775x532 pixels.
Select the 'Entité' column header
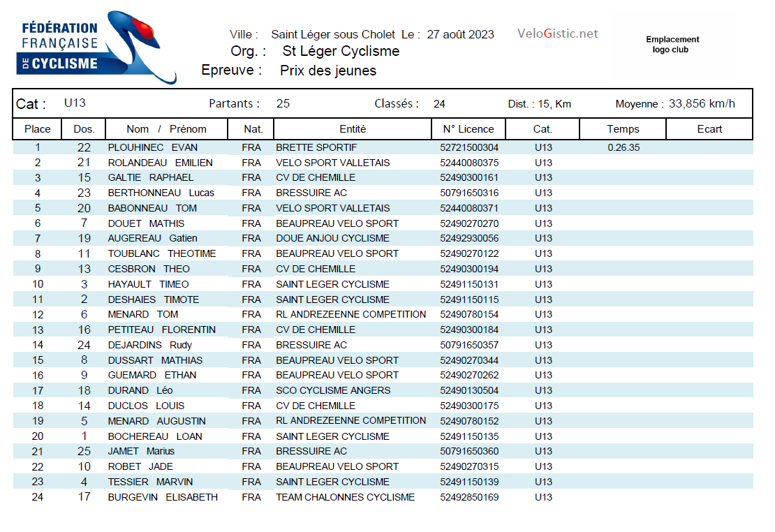pos(353,129)
